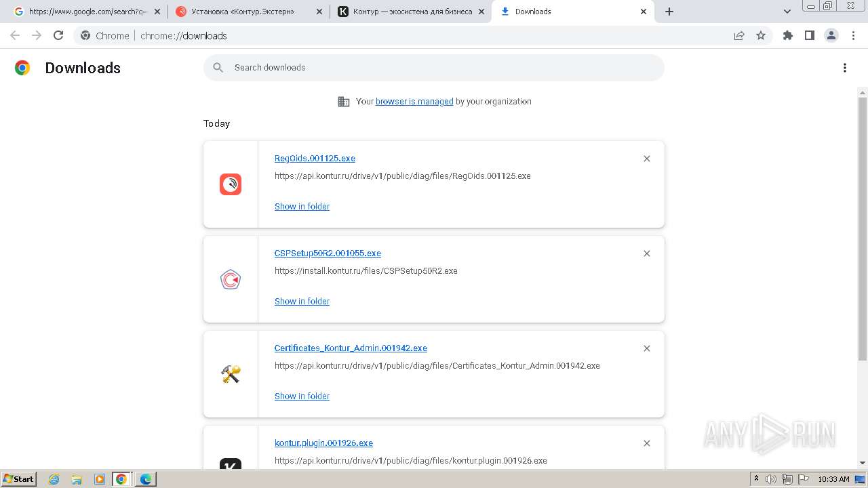Open Certificates_Kontur_Admin.001942.exe file link
The image size is (868, 488).
[351, 348]
